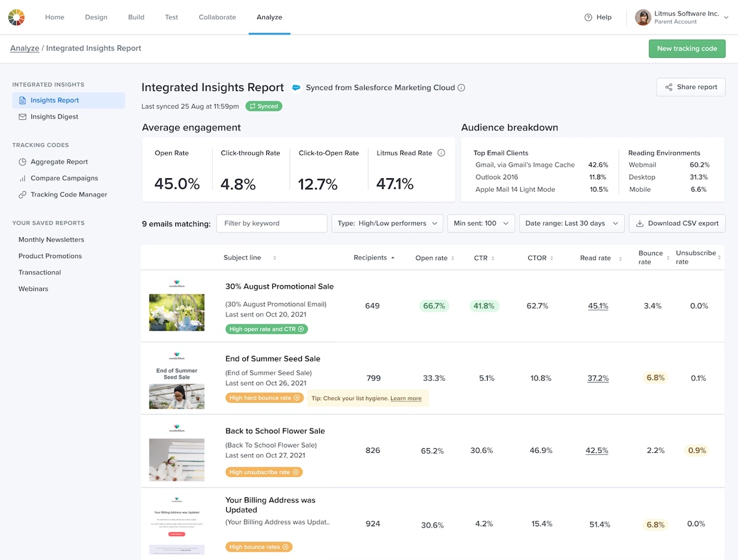Image resolution: width=738 pixels, height=560 pixels.
Task: Click info icon next to Salesforce Marketing Cloud
Action: [x=461, y=88]
